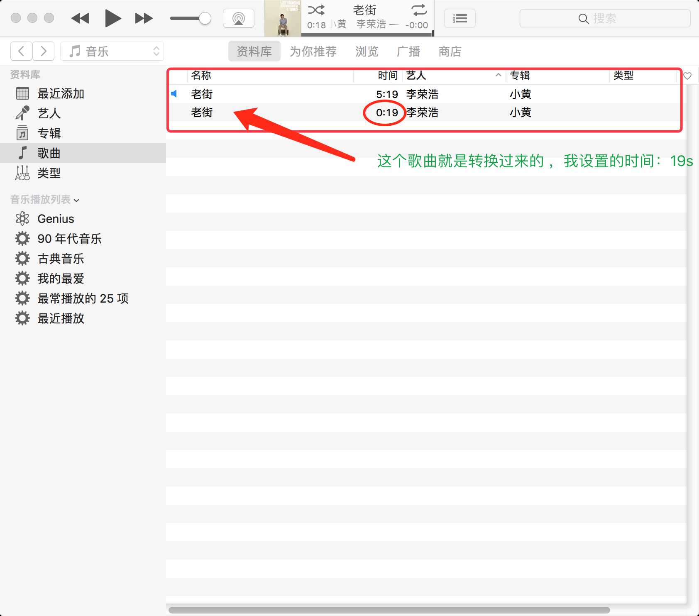Sort by the 艺人 column header

point(454,75)
